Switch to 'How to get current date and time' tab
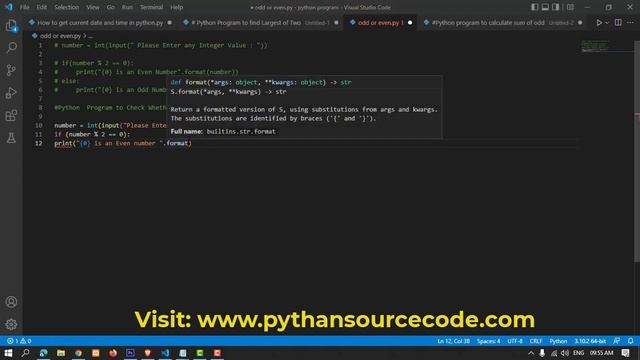The image size is (640, 360). (100, 23)
